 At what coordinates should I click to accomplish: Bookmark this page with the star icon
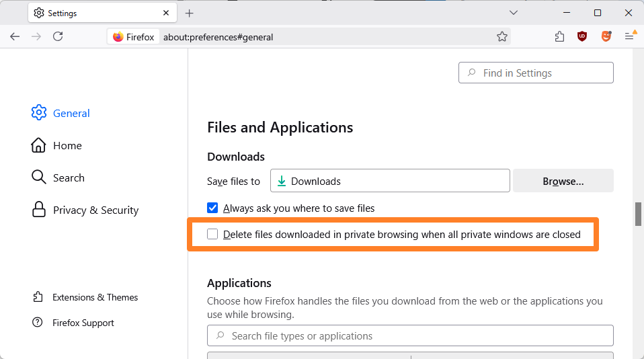[501, 37]
